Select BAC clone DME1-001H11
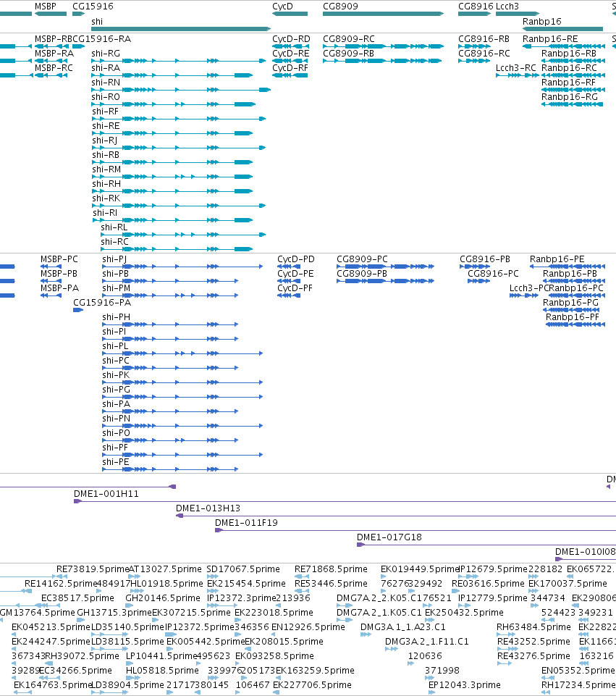616x696 pixels. click(x=345, y=501)
